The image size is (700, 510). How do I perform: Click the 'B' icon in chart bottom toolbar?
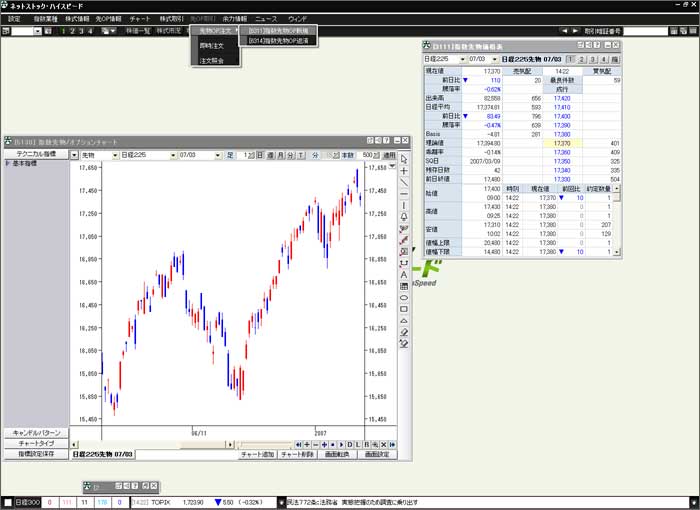click(367, 445)
